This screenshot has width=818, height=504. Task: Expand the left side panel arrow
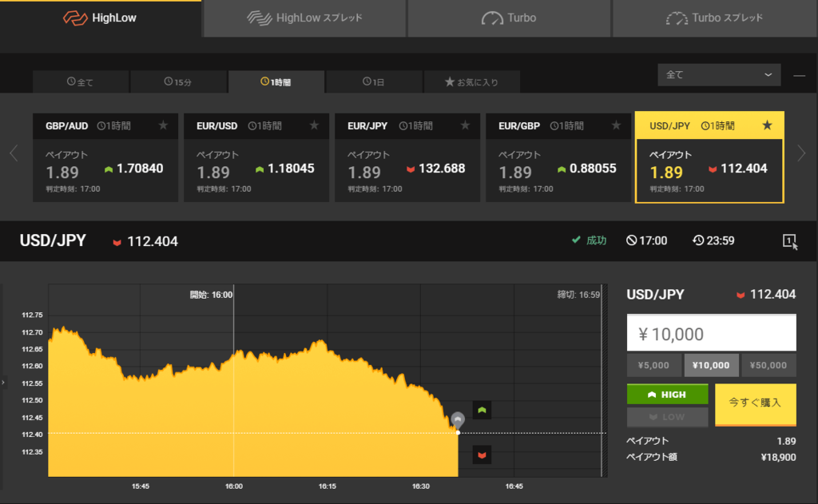3,383
